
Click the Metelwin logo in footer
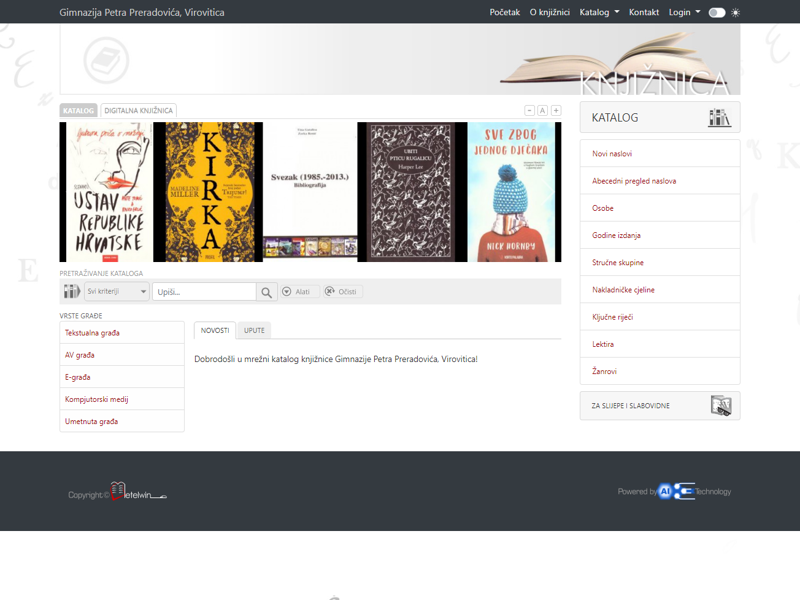click(x=138, y=491)
